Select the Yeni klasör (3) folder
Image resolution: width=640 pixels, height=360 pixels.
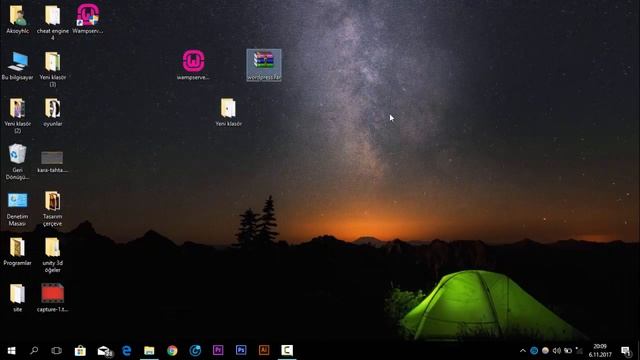53,69
